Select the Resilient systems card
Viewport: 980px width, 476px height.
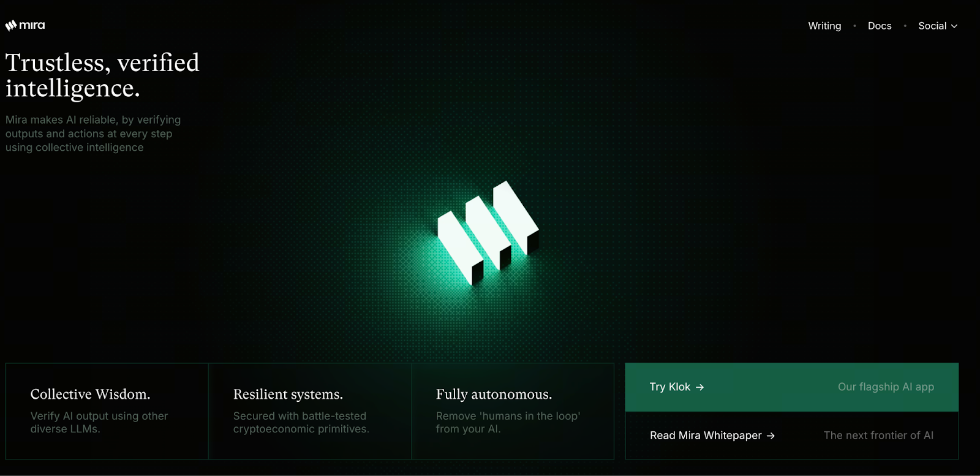[310, 411]
